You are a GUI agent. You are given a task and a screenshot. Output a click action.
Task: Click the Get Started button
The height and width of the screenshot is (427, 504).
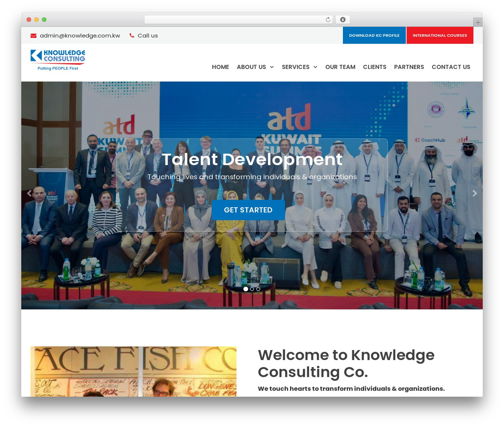point(248,210)
